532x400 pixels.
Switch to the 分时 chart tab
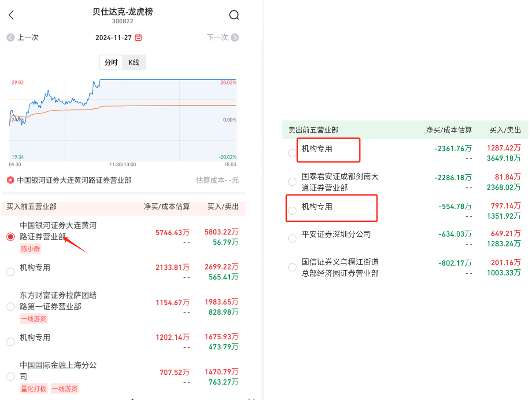[111, 62]
